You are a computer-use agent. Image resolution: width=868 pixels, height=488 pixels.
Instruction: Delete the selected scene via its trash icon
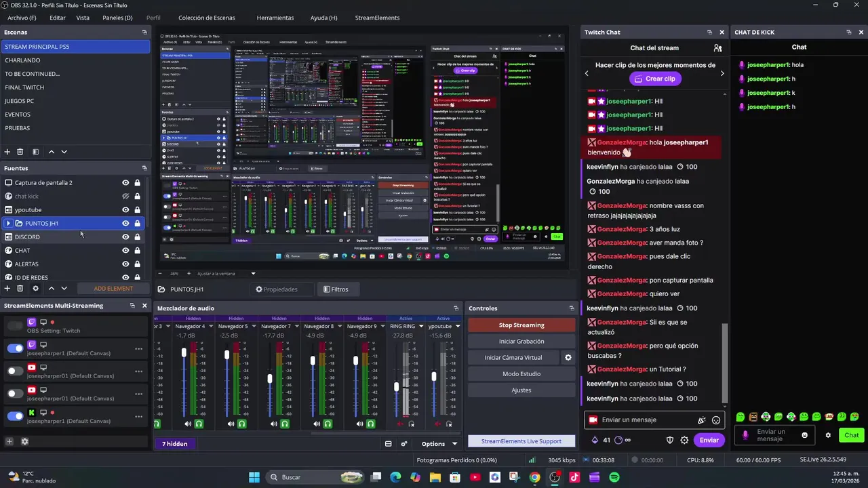20,152
